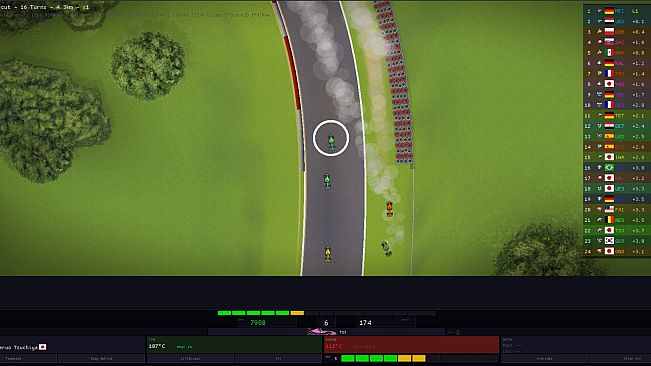Screen dimensions: 651x366
Task: Click the 107°C tyre temperature panel
Action: (x=234, y=345)
